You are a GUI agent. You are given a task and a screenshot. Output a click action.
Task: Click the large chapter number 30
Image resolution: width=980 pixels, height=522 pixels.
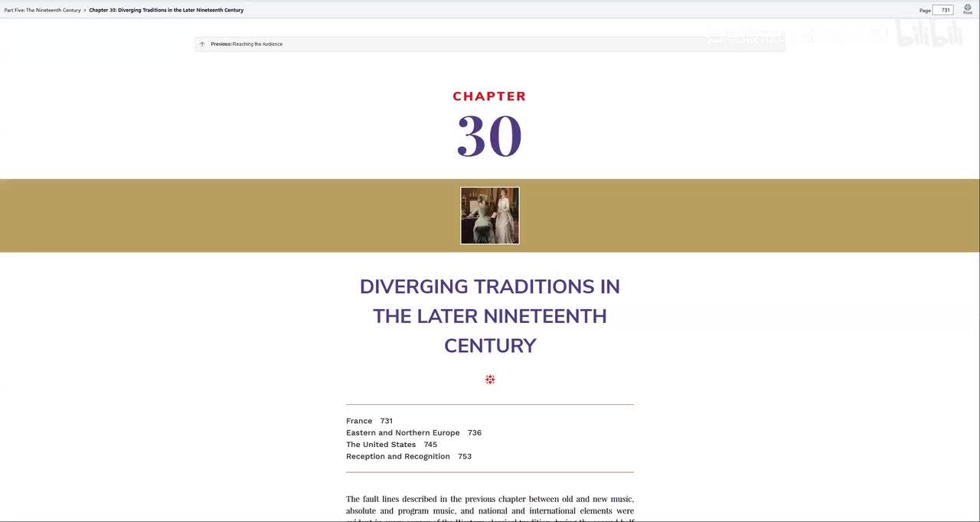(489, 137)
